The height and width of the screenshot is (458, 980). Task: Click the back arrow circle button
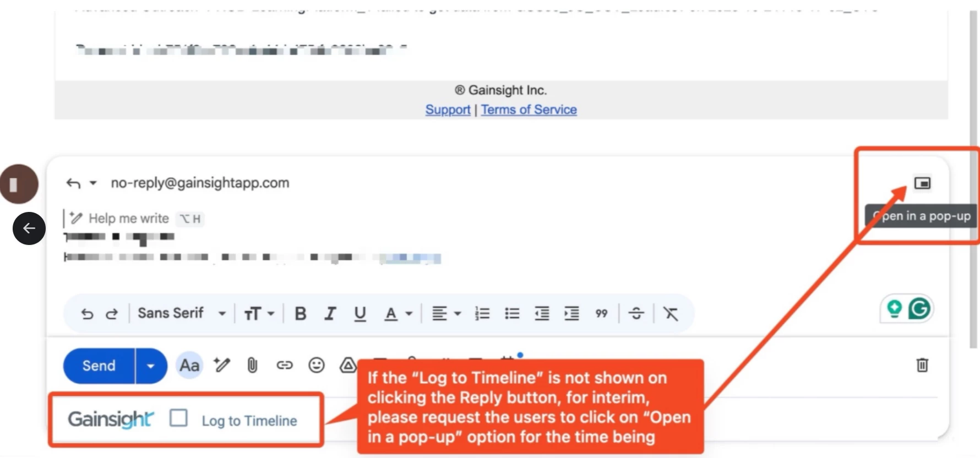pos(29,228)
